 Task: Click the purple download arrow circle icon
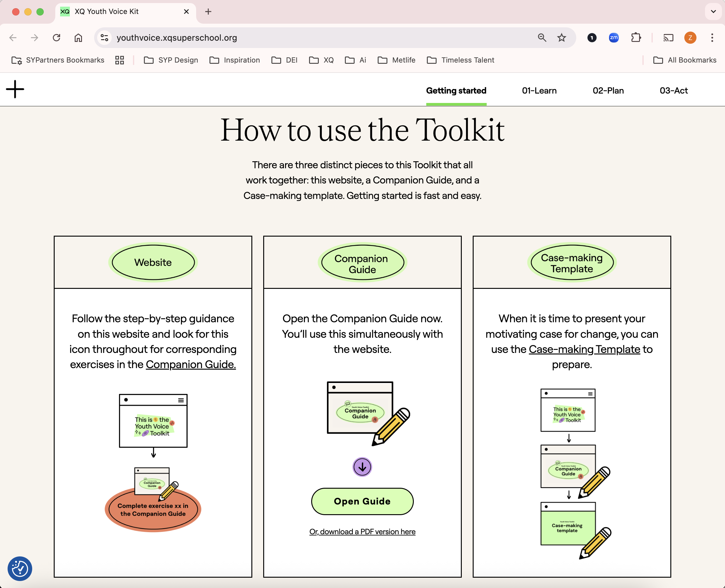tap(362, 467)
